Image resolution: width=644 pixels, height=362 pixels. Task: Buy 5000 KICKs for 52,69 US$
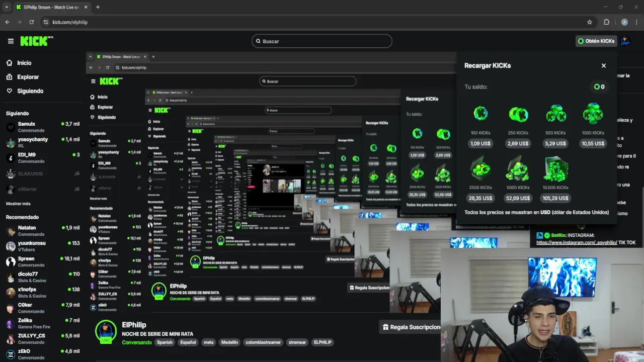tap(518, 198)
